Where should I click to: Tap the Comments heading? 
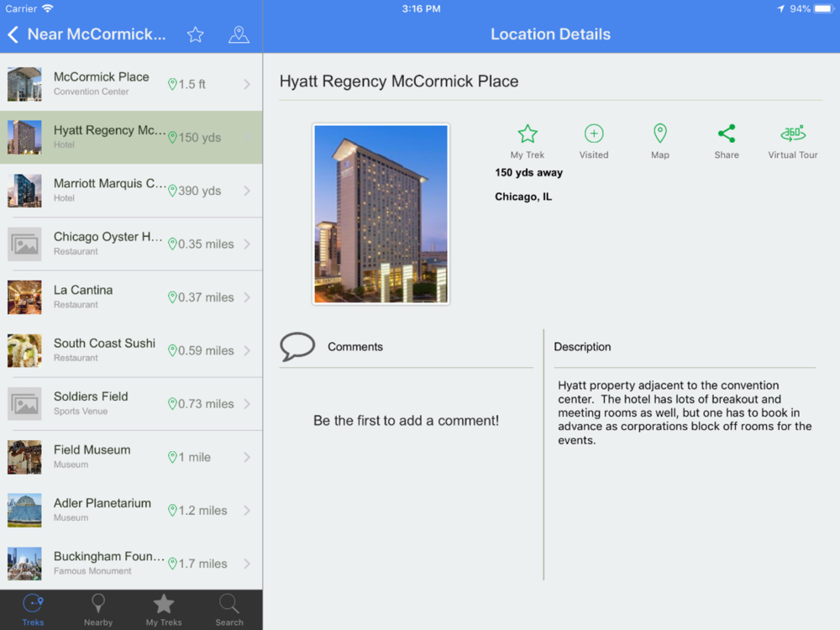click(355, 347)
